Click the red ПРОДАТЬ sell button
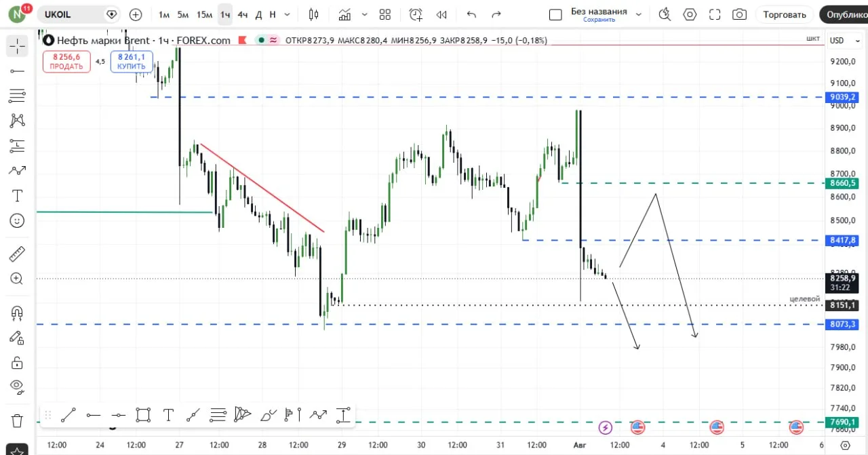The image size is (868, 455). (66, 62)
